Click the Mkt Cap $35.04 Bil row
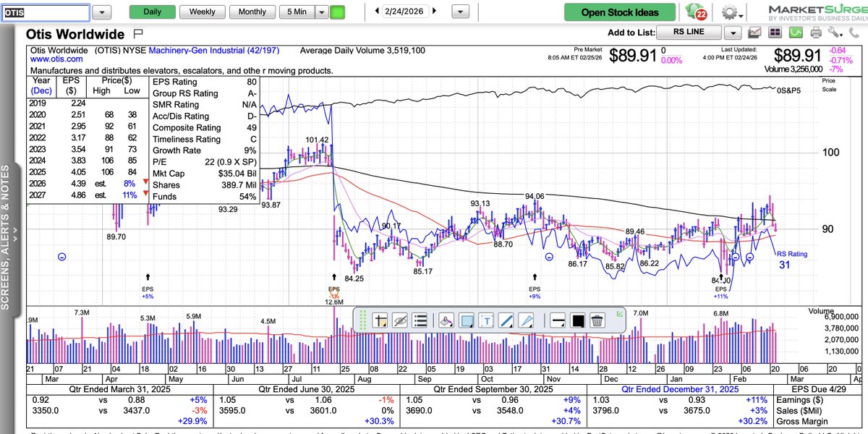The image size is (868, 434). (204, 174)
